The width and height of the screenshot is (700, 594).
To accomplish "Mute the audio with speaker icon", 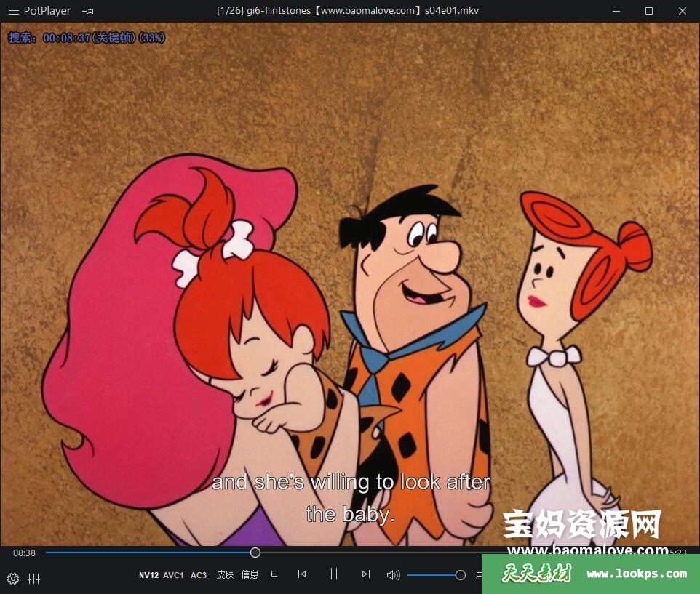I will tap(394, 574).
